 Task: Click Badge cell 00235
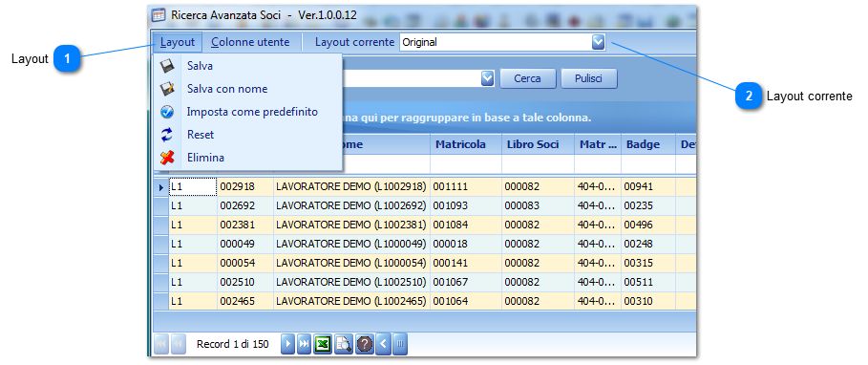tap(648, 206)
